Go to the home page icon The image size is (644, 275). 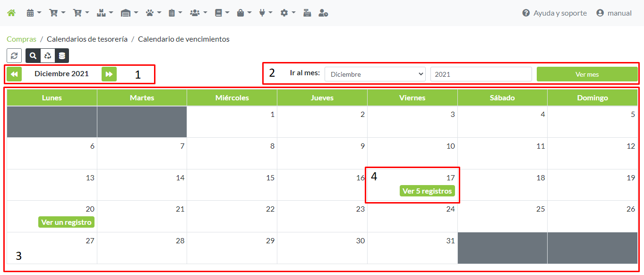click(11, 13)
